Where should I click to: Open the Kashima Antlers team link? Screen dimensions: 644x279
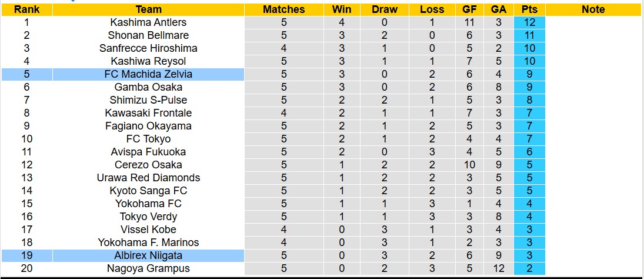148,22
